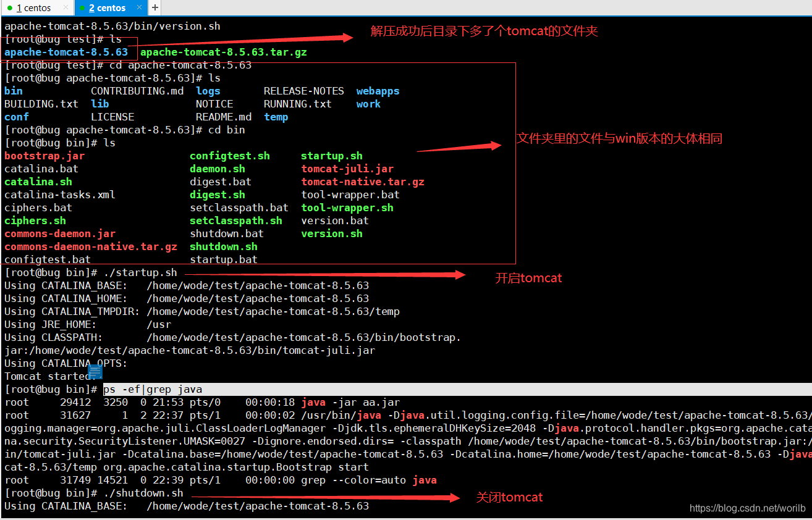Click green tool-wrapper.sh in the listing

347,208
